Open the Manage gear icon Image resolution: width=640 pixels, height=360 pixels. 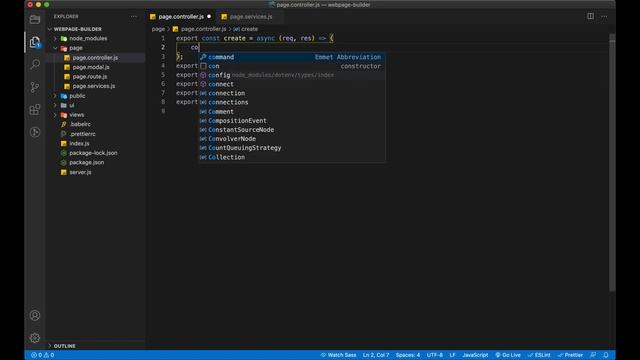click(x=35, y=338)
